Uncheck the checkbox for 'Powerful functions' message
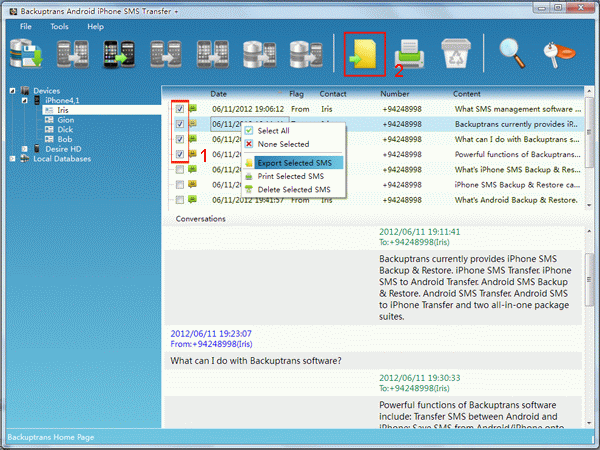The height and width of the screenshot is (450, 600). [179, 154]
